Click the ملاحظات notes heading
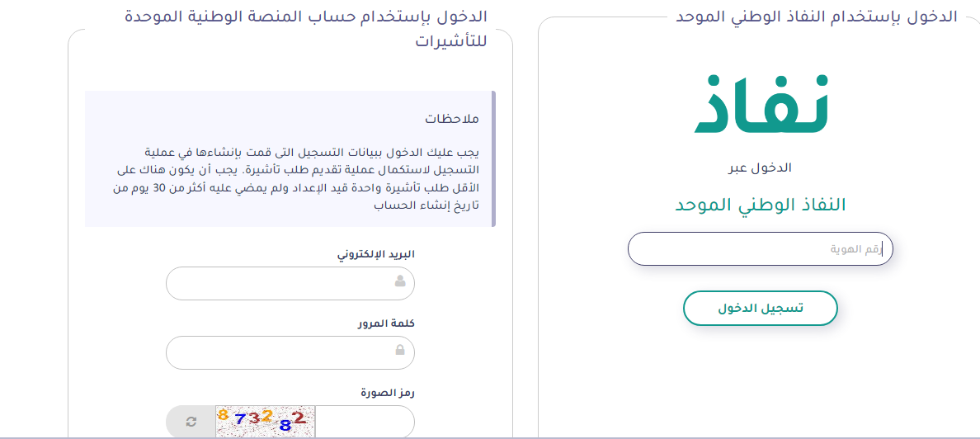 click(452, 119)
